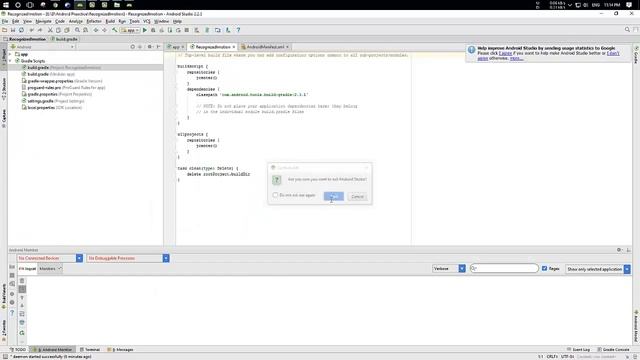The image size is (640, 360).
Task: Run the app with green play icon
Action: tap(144, 30)
